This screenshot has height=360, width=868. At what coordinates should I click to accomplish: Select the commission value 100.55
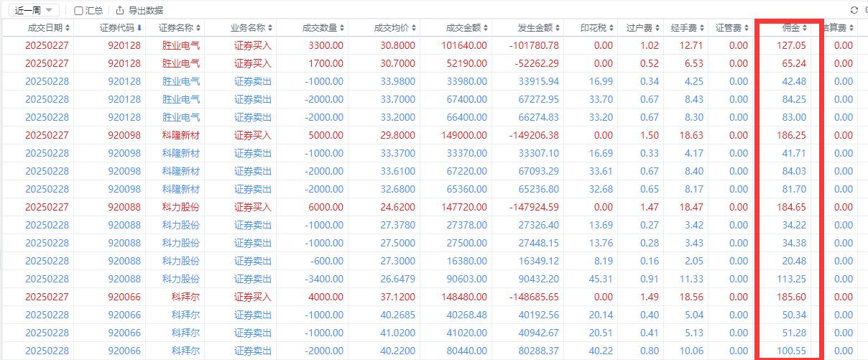790,351
